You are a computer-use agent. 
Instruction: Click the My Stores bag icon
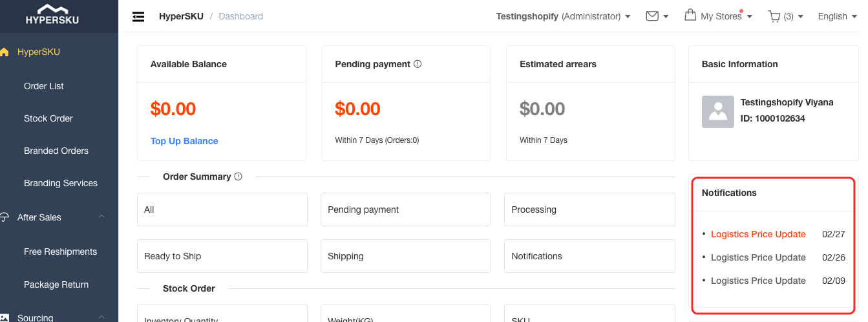coord(690,15)
